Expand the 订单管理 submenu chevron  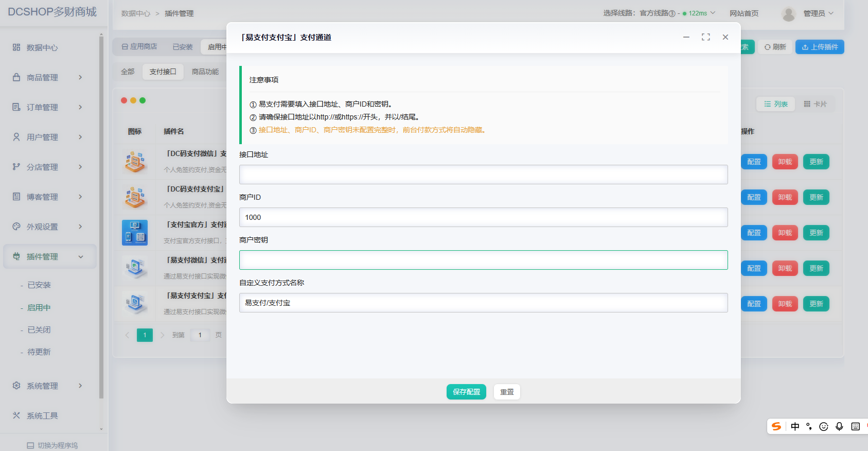pyautogui.click(x=80, y=107)
